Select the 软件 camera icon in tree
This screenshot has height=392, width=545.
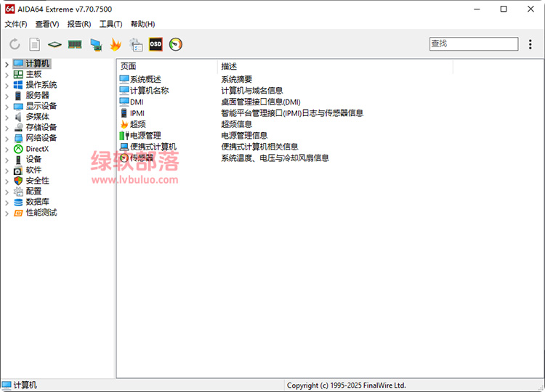(x=18, y=171)
